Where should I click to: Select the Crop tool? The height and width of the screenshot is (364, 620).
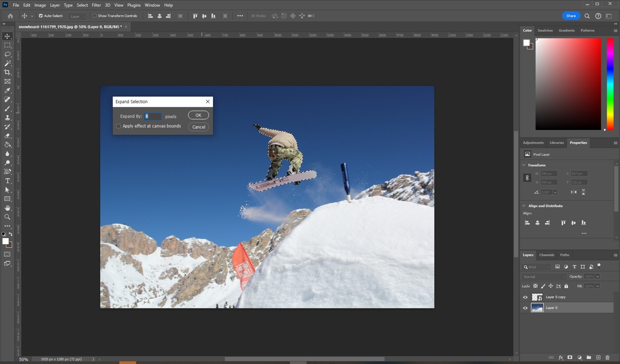7,72
